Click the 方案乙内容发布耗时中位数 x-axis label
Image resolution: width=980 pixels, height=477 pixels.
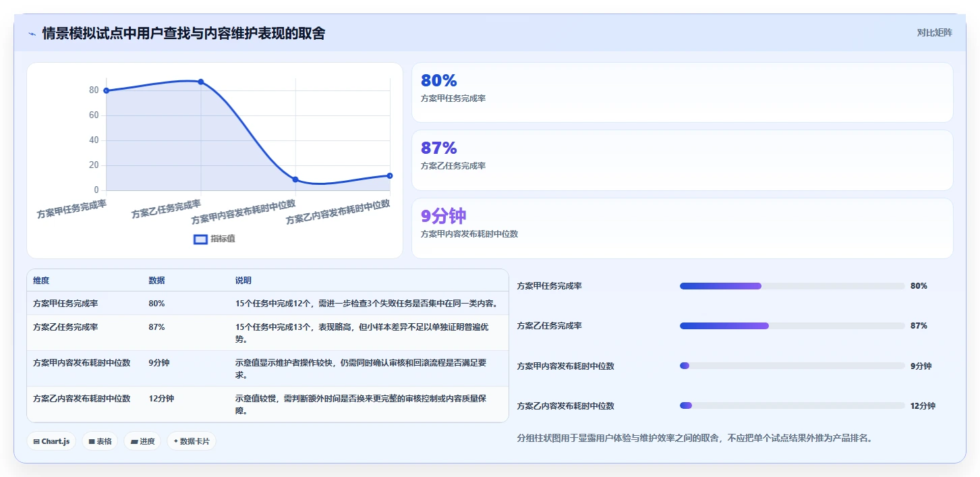338,213
